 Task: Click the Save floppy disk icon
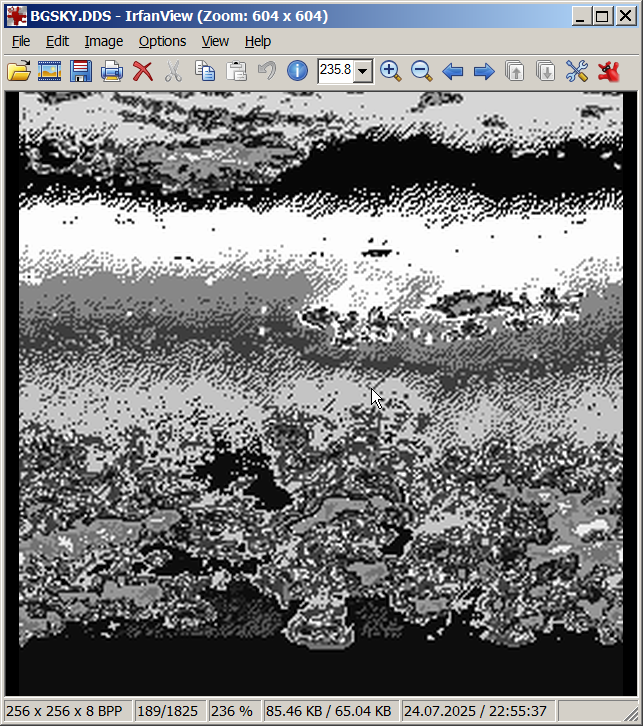click(x=81, y=71)
